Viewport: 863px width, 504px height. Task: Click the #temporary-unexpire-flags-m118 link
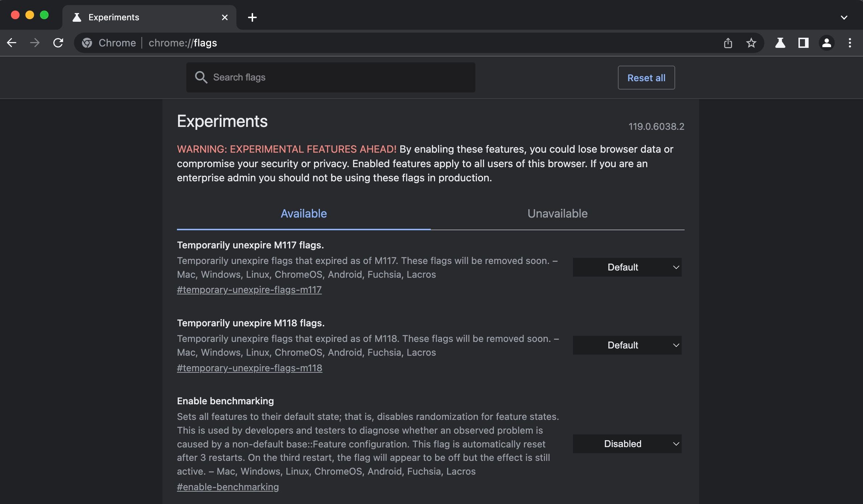coord(249,368)
